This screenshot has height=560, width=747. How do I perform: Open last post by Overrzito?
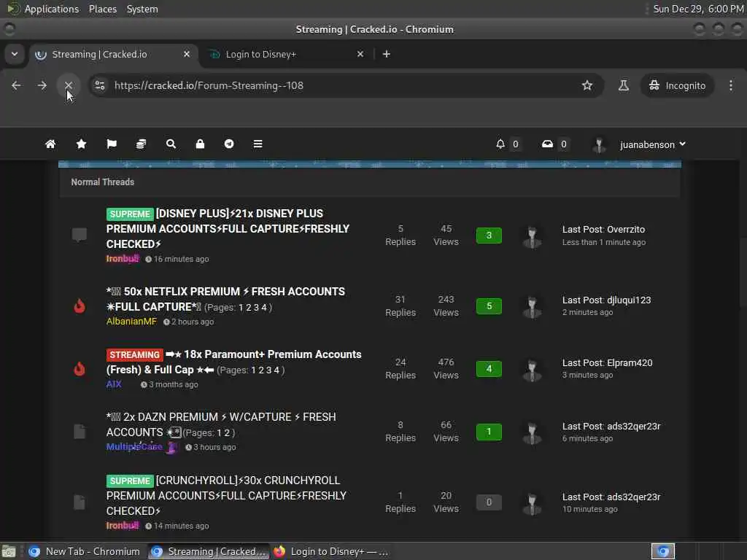tap(603, 229)
